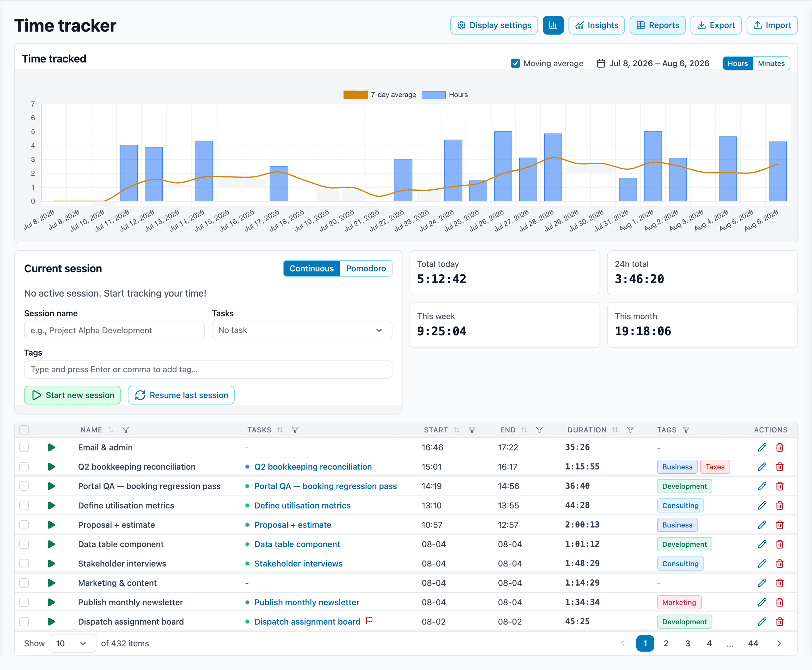Click the Marketing tag on newsletter row
Image resolution: width=812 pixels, height=670 pixels.
679,602
